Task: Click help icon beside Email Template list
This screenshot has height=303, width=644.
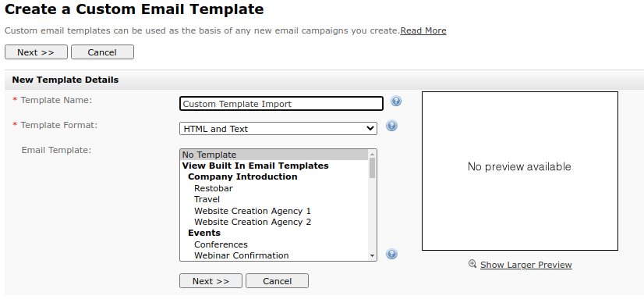Action: 391,254
